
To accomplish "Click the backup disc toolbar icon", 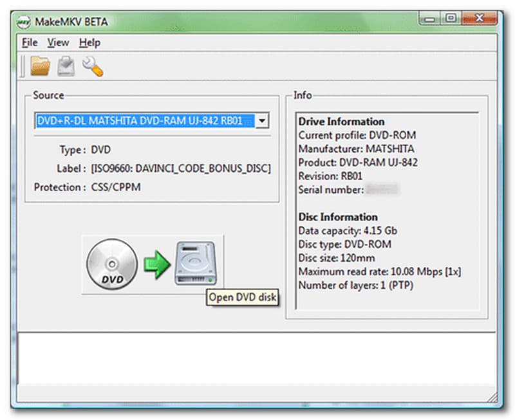I will point(66,66).
